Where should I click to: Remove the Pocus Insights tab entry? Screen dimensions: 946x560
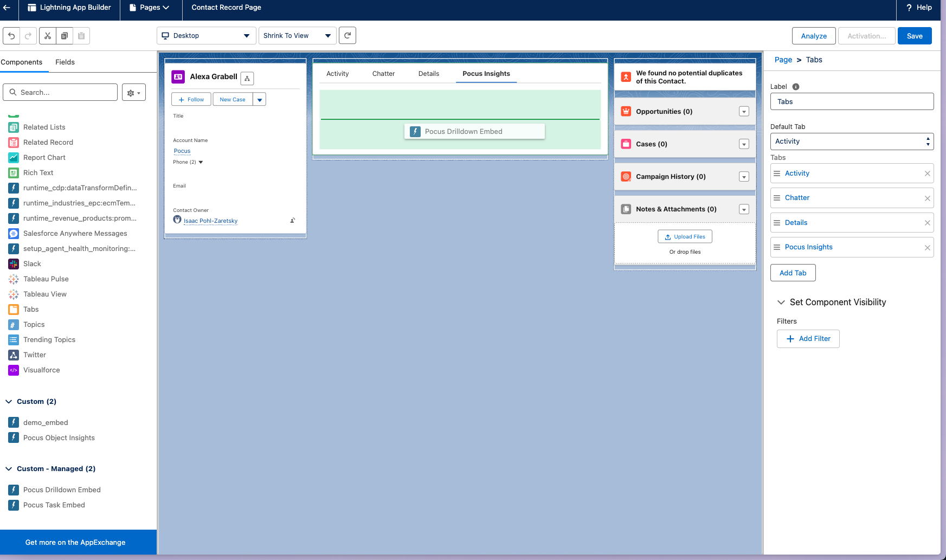click(928, 248)
